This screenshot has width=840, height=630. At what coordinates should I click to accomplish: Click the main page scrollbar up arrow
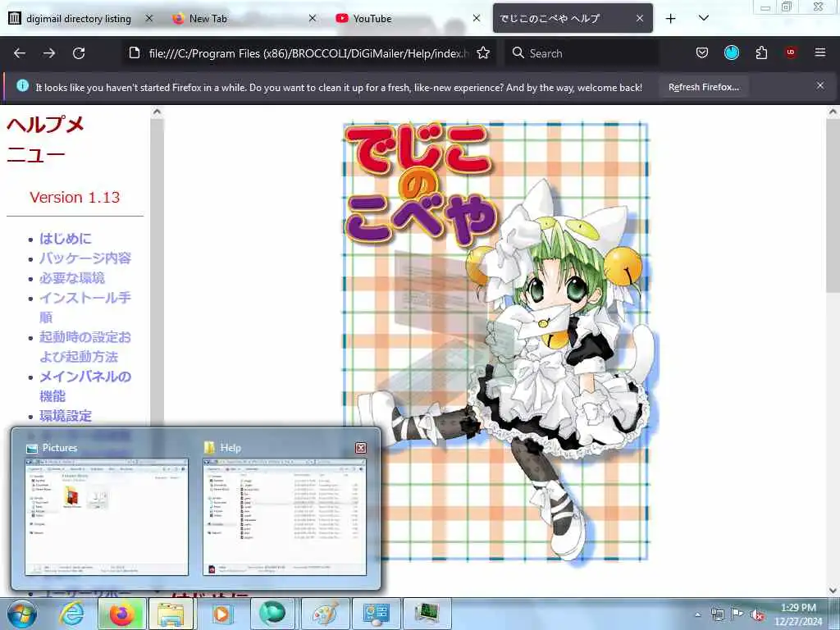coord(833,112)
